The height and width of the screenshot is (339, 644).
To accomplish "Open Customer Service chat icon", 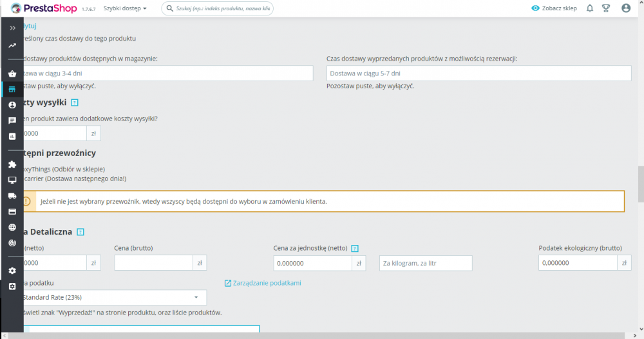I will (x=12, y=121).
